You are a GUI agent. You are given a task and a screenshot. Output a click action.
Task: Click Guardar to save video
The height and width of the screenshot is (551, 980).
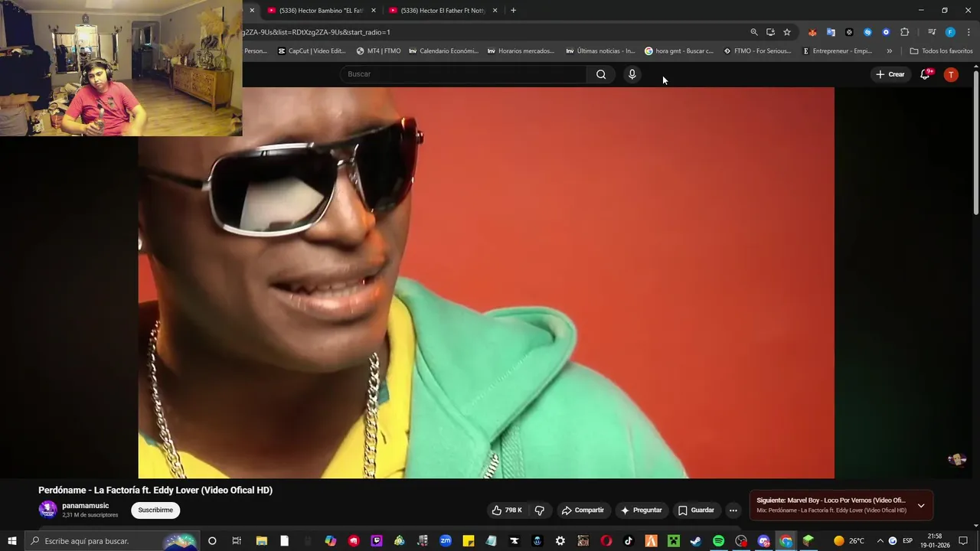click(696, 510)
